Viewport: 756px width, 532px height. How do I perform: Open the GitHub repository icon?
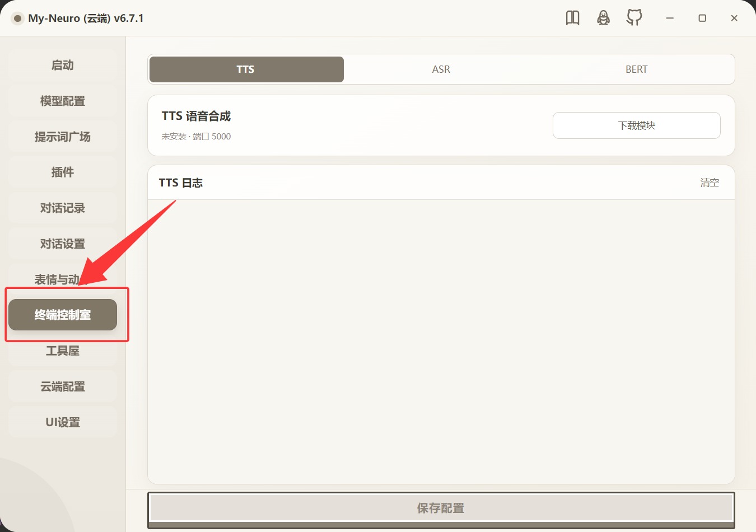(634, 18)
